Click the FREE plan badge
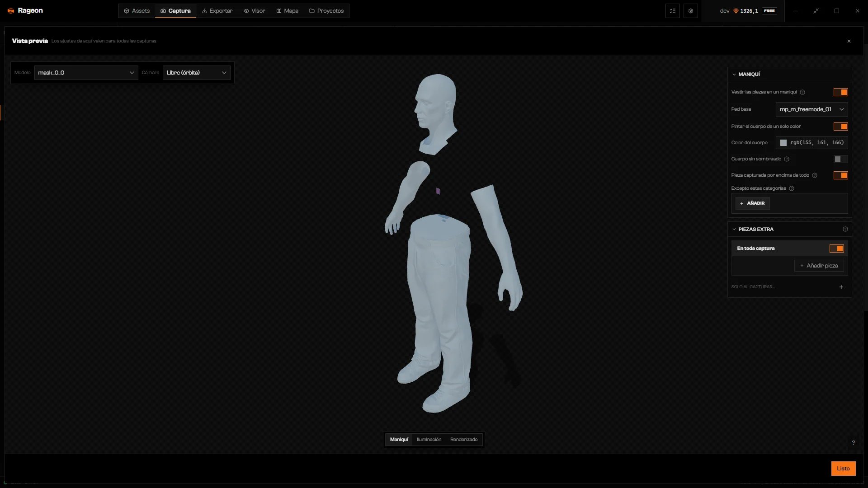Viewport: 868px width, 488px height. (769, 11)
